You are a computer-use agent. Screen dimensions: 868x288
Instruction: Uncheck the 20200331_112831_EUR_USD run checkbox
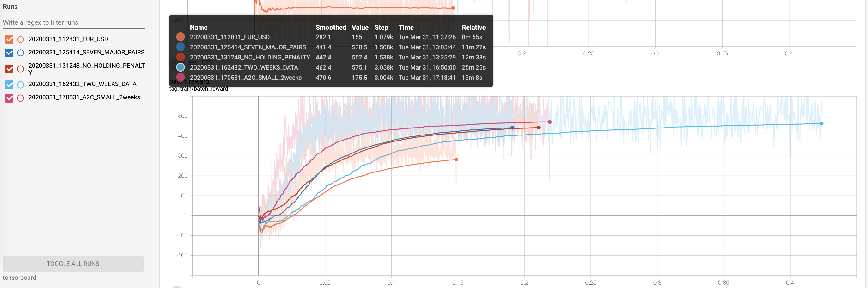9,40
